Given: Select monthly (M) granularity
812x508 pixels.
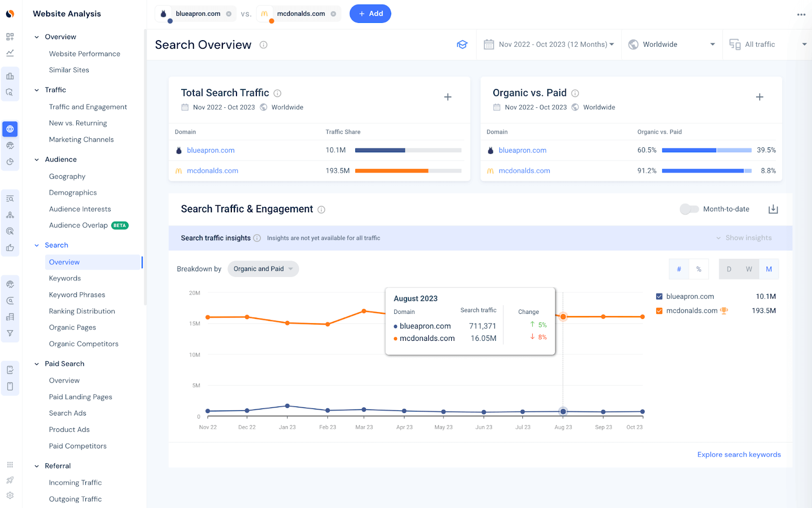Looking at the screenshot, I should tap(769, 269).
